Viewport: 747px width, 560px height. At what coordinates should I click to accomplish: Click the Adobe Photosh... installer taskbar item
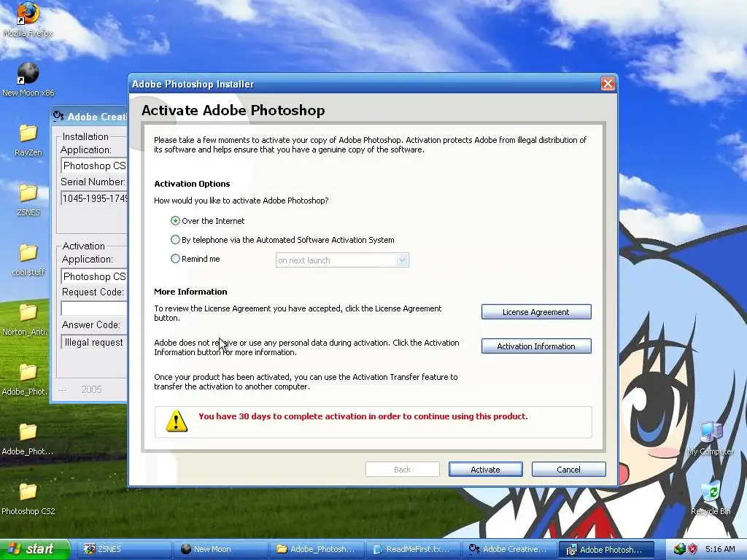click(606, 549)
